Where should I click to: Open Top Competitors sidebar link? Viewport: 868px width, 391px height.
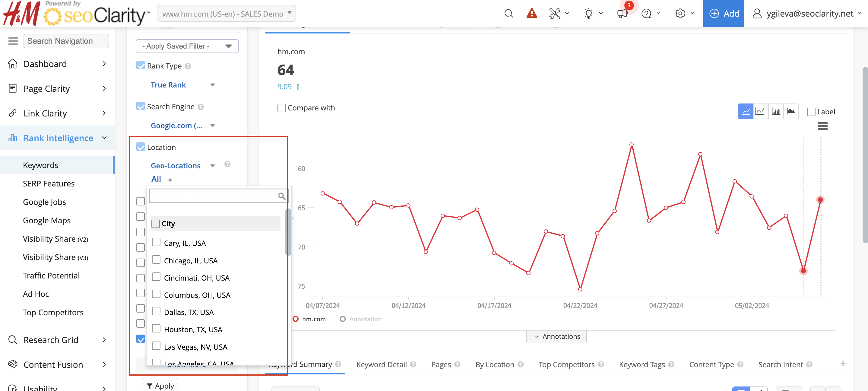pos(53,313)
